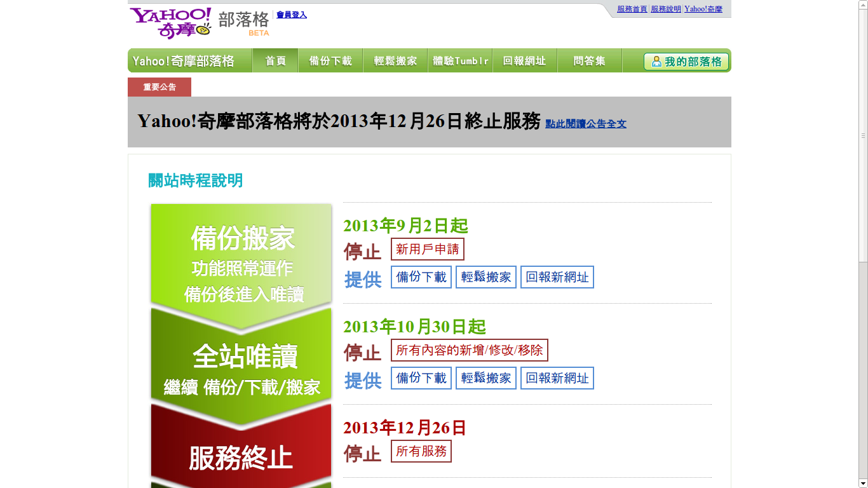Screen dimensions: 868x488
Task: Click the Yahoo! 奇摩 logo
Action: coord(170,23)
